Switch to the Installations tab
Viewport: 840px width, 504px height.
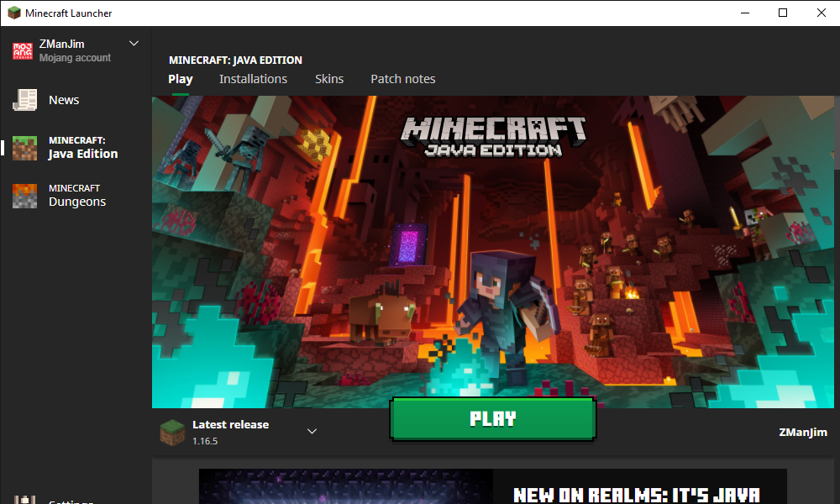253,79
